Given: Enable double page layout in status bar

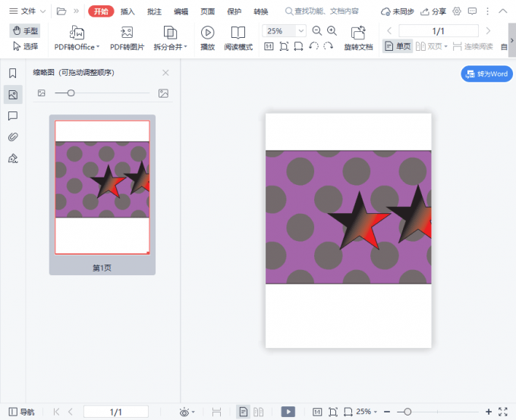Looking at the screenshot, I should pos(258,412).
